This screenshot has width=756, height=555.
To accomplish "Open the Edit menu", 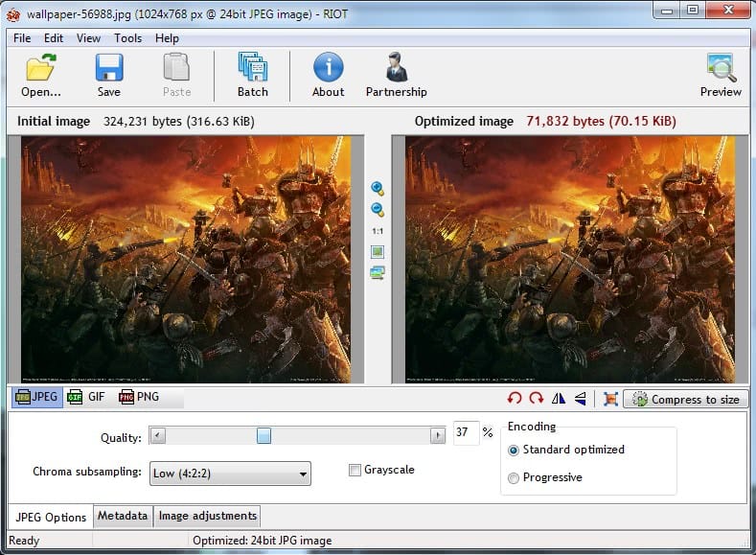I will pos(54,38).
